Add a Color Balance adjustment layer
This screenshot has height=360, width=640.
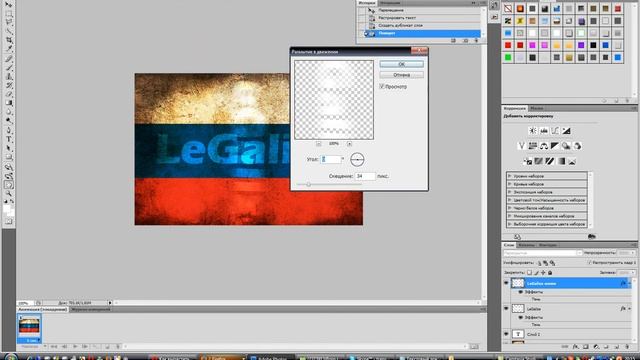(544, 146)
